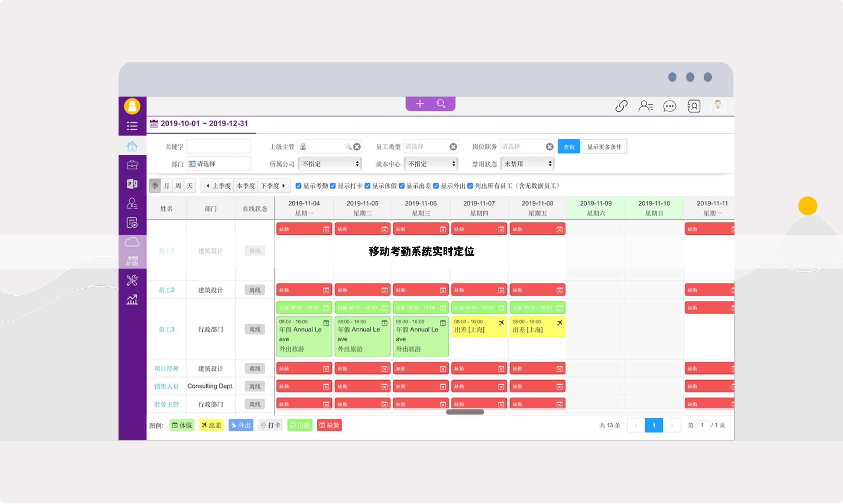843x504 pixels.
Task: Click the 关键字 input field
Action: pos(219,147)
